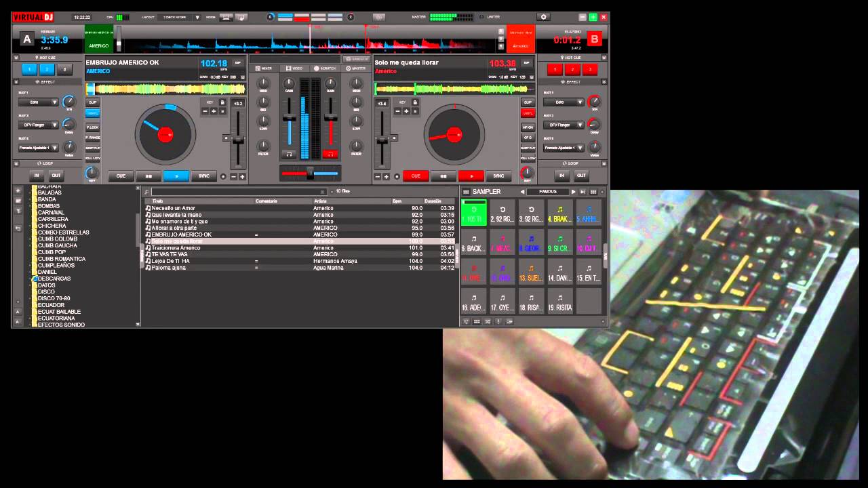This screenshot has width=868, height=488.
Task: Trigger sampler pad 13 SUEL
Action: [x=531, y=271]
